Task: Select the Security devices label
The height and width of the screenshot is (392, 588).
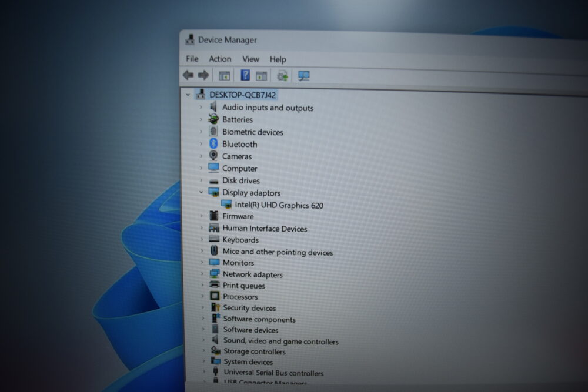Action: tap(249, 308)
